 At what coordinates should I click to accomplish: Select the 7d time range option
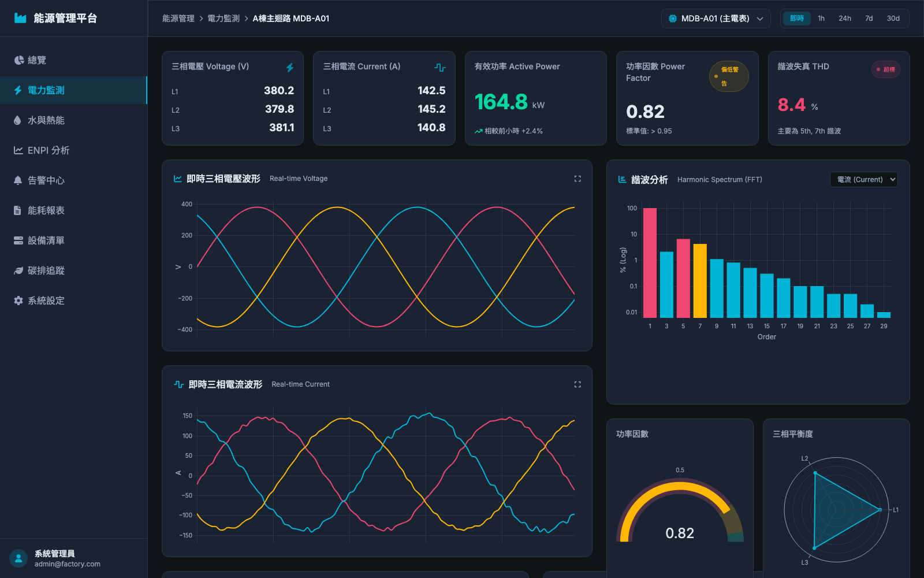pos(869,18)
